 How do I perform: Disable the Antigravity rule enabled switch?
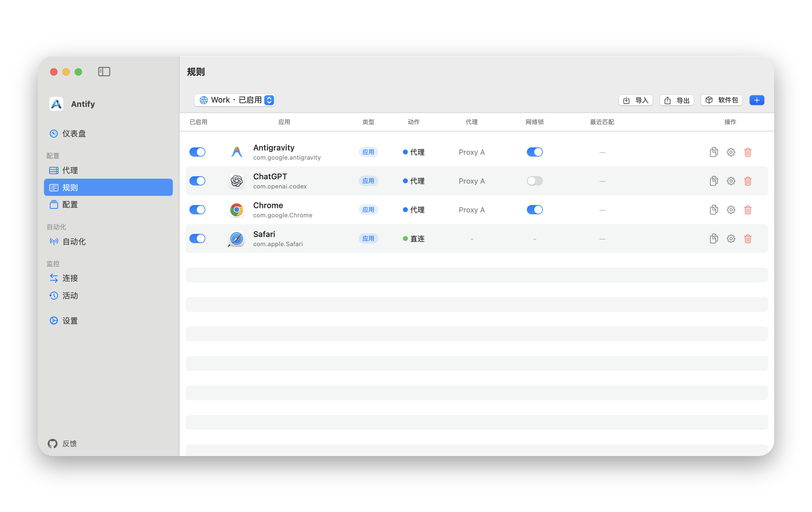coord(197,152)
